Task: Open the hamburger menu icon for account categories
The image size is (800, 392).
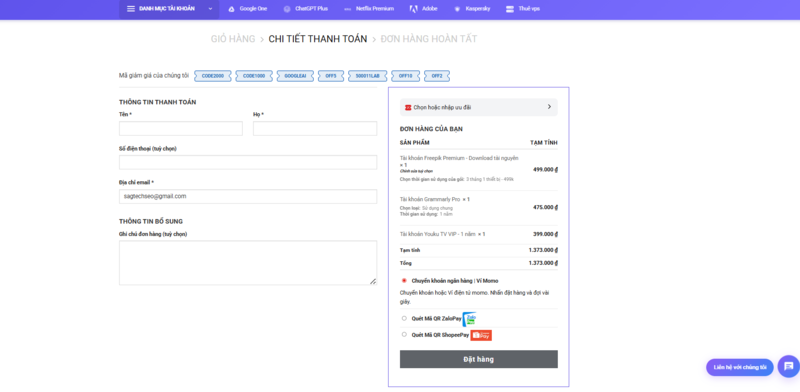Action: click(x=131, y=9)
